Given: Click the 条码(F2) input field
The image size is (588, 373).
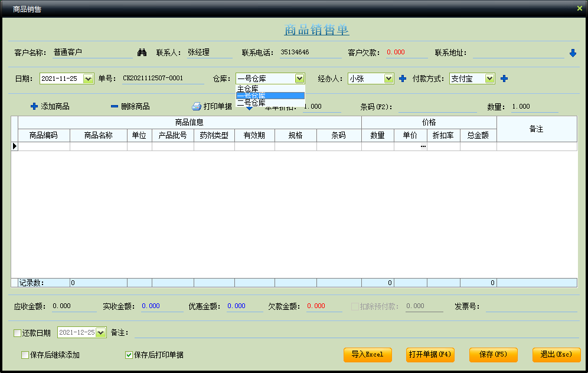Looking at the screenshot, I should (437, 107).
